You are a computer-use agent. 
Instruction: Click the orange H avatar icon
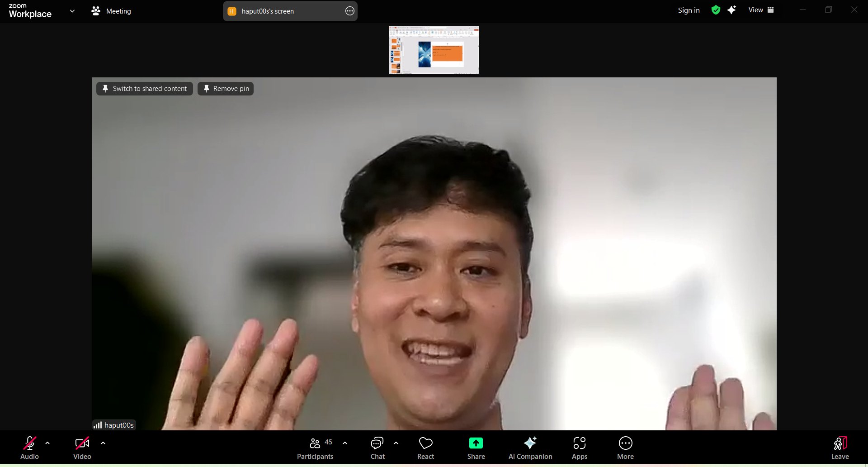click(x=232, y=11)
